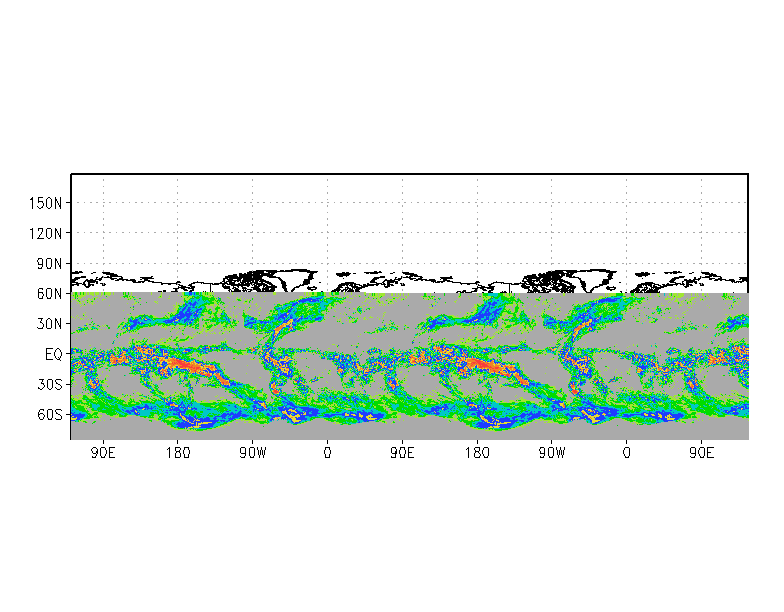Select the 60N latitude axis label
Viewport: 784px width, 612px height.
tap(50, 294)
